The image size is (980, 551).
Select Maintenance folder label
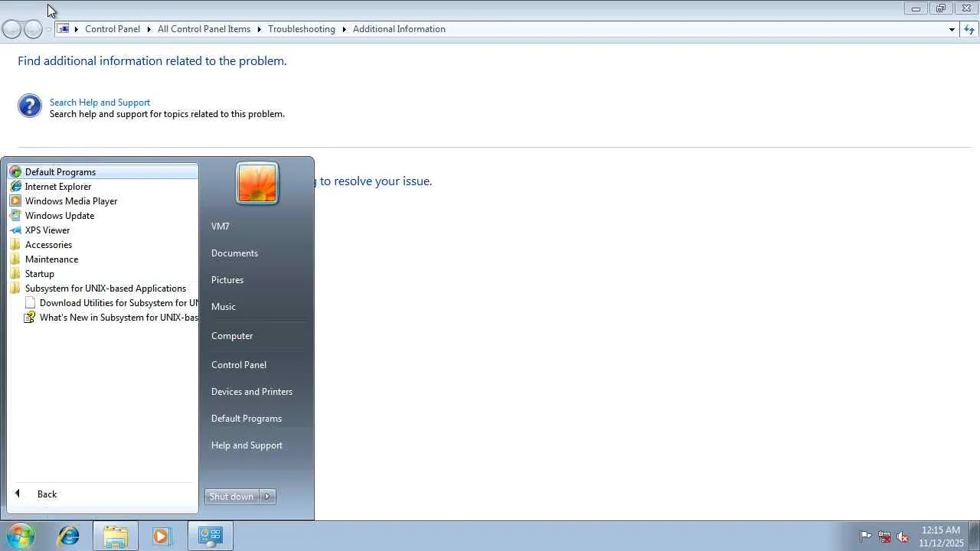[x=51, y=259]
